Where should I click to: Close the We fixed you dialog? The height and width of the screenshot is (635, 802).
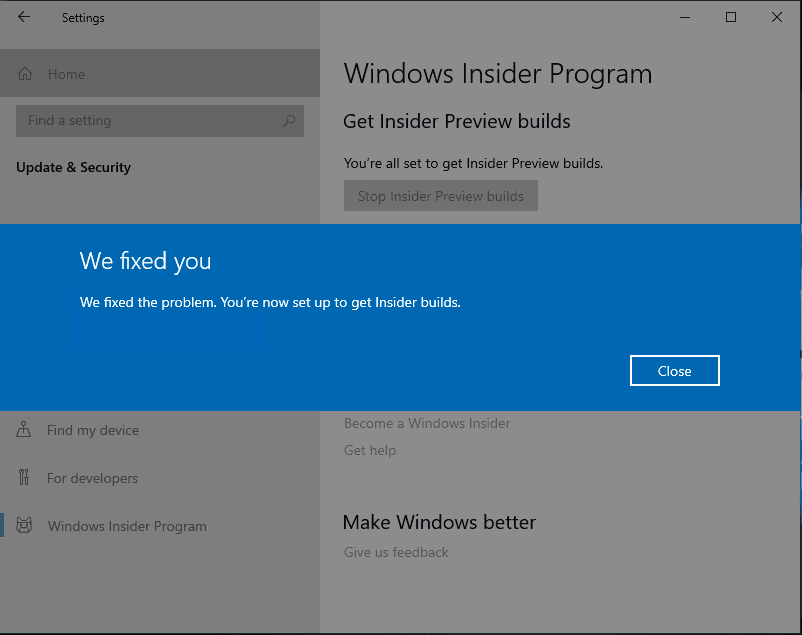coord(674,370)
